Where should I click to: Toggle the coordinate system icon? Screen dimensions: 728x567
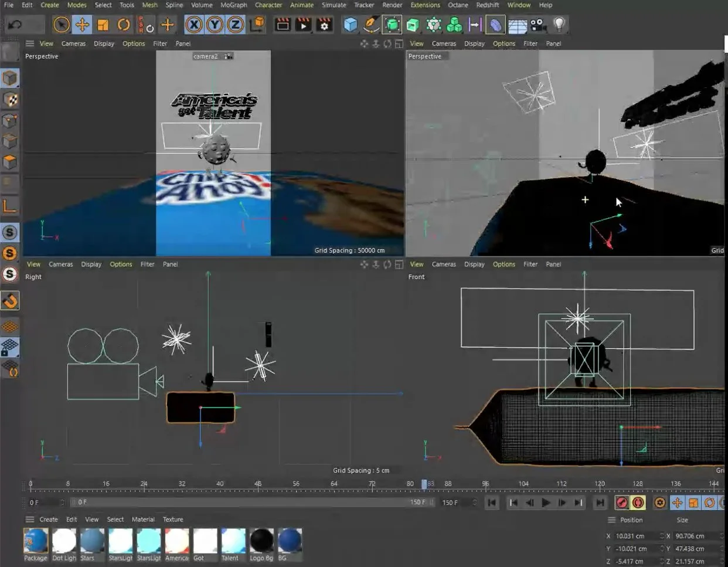[257, 25]
